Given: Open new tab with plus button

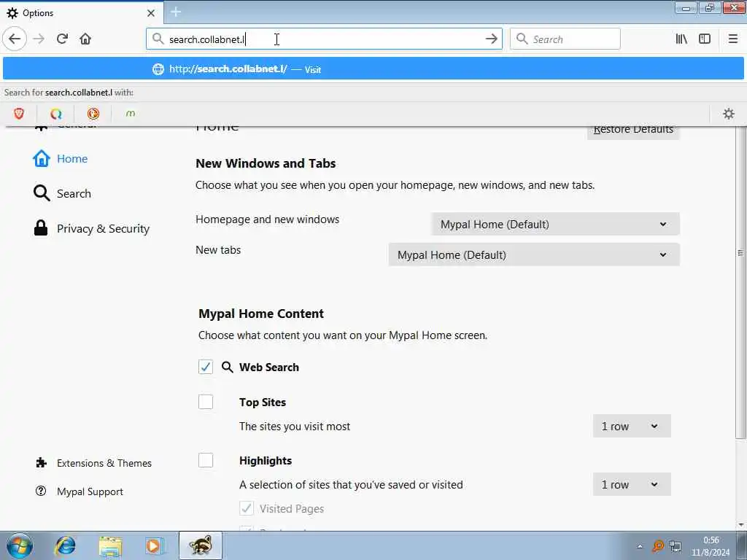Looking at the screenshot, I should click(x=175, y=12).
